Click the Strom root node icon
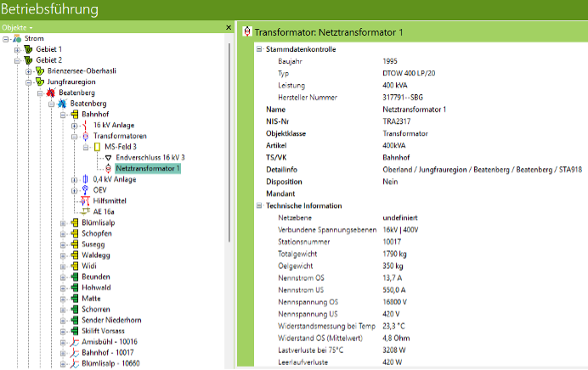Screen dimensions: 588x370 [17, 38]
